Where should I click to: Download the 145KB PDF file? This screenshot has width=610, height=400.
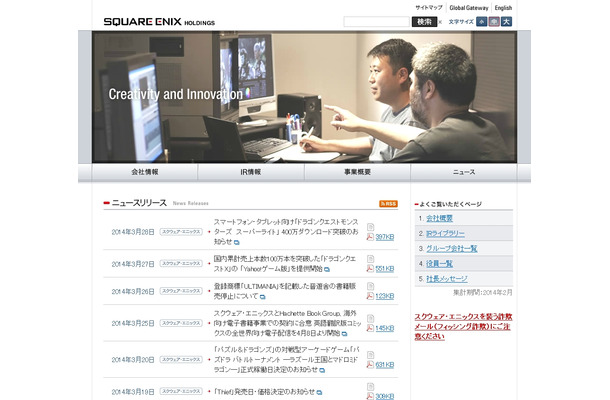click(385, 328)
